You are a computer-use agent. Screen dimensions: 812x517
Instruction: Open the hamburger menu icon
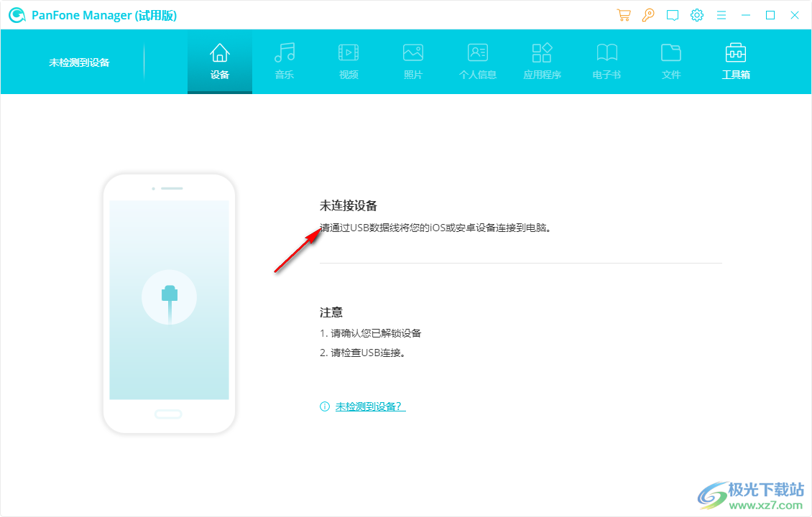click(x=721, y=15)
